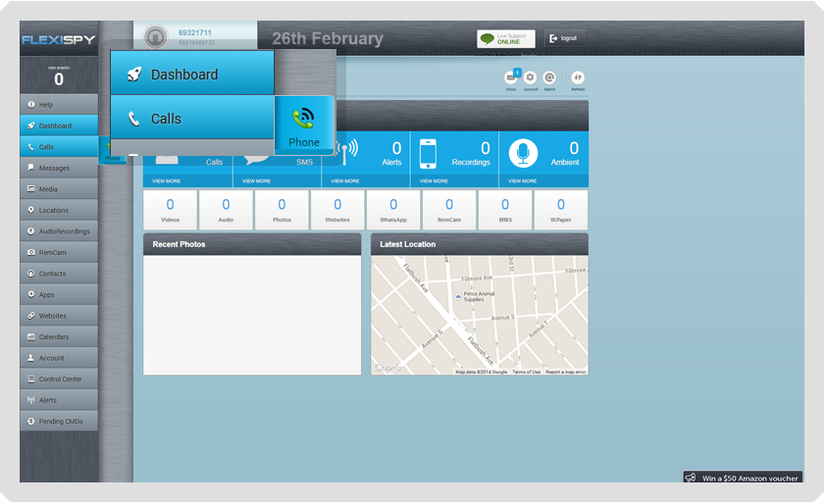Click the logout button
The height and width of the screenshot is (504, 827).
click(x=564, y=38)
